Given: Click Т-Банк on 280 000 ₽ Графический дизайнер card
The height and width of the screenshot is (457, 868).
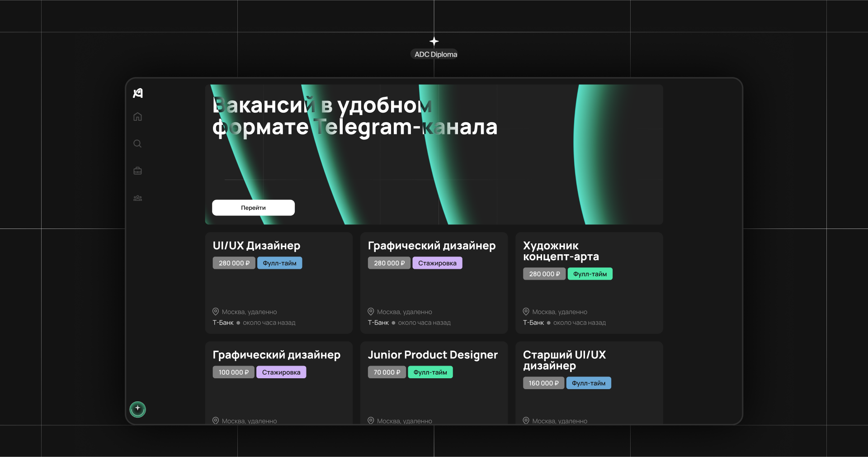Looking at the screenshot, I should pyautogui.click(x=378, y=323).
